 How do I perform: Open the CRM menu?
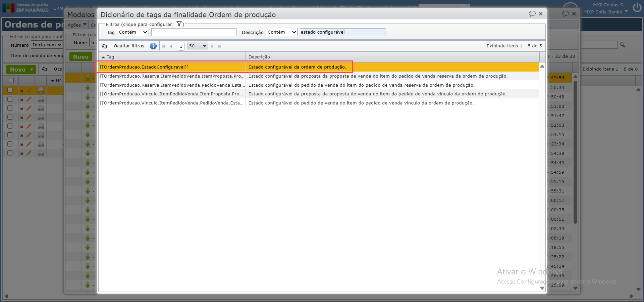(58, 8)
